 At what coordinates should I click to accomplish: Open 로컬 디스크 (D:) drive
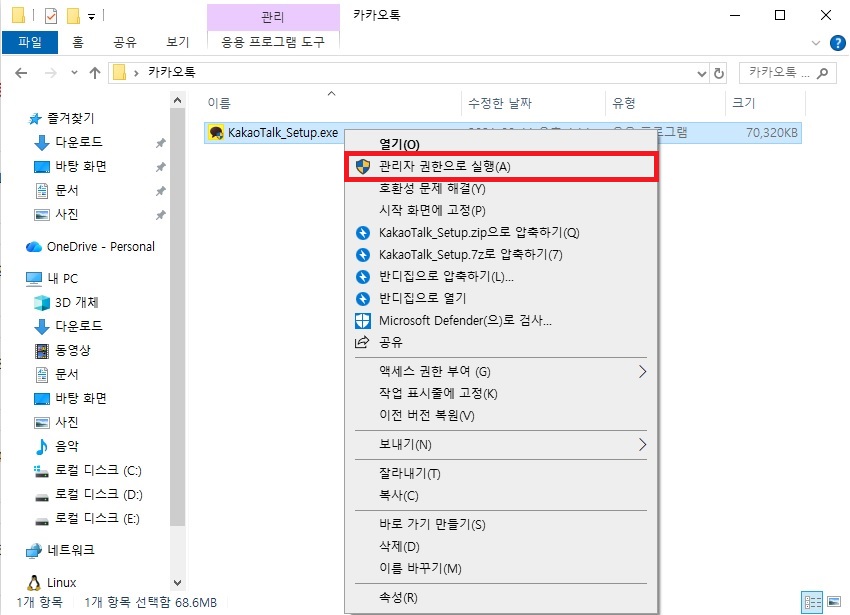[88, 495]
